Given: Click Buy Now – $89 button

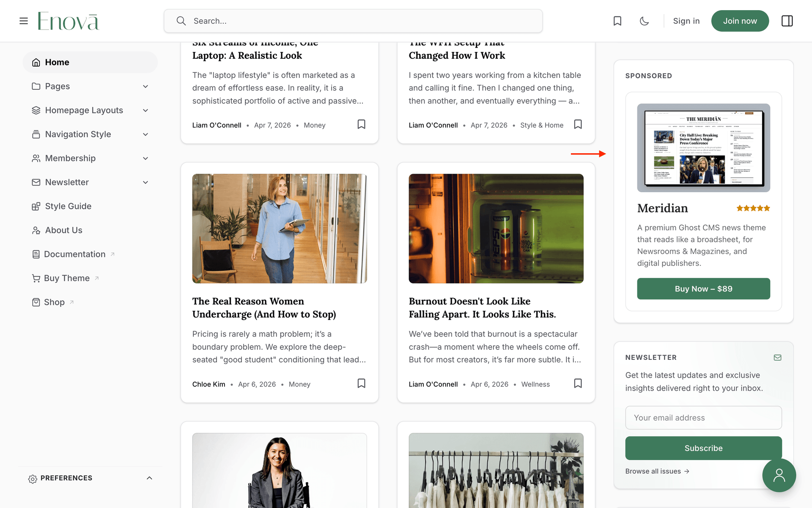Looking at the screenshot, I should pyautogui.click(x=703, y=289).
